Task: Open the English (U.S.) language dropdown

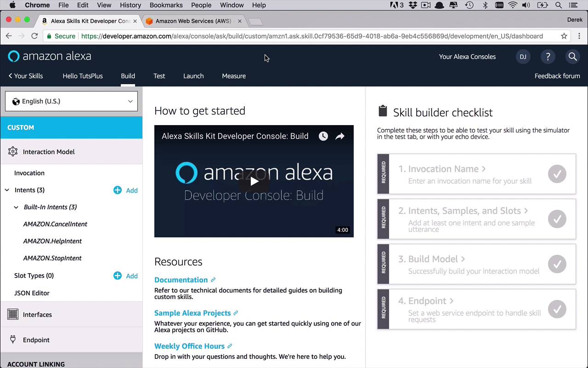Action: point(71,101)
